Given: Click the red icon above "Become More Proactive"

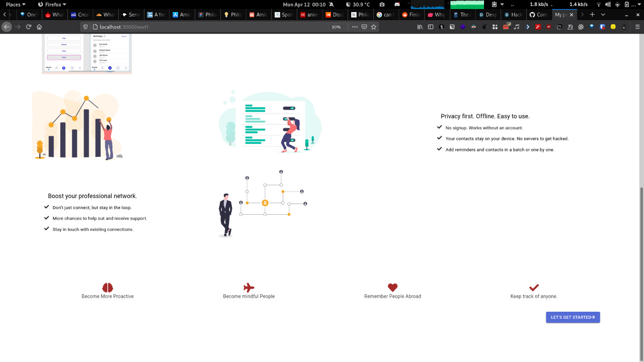Looking at the screenshot, I should [x=107, y=287].
